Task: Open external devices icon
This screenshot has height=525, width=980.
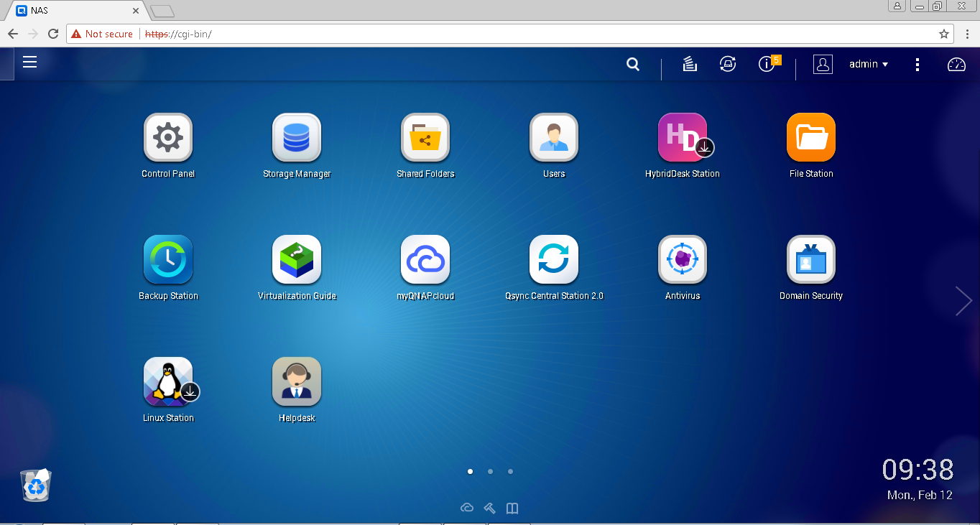Action: coord(728,64)
